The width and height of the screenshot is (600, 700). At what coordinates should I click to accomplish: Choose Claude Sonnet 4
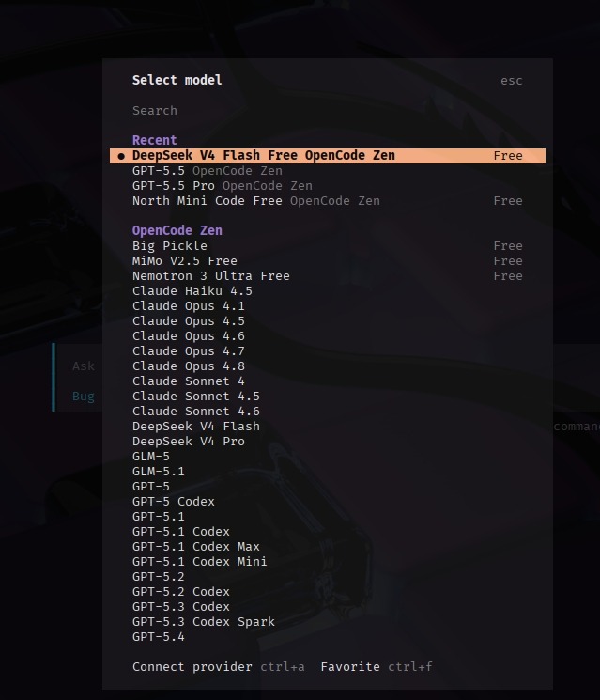click(328, 381)
